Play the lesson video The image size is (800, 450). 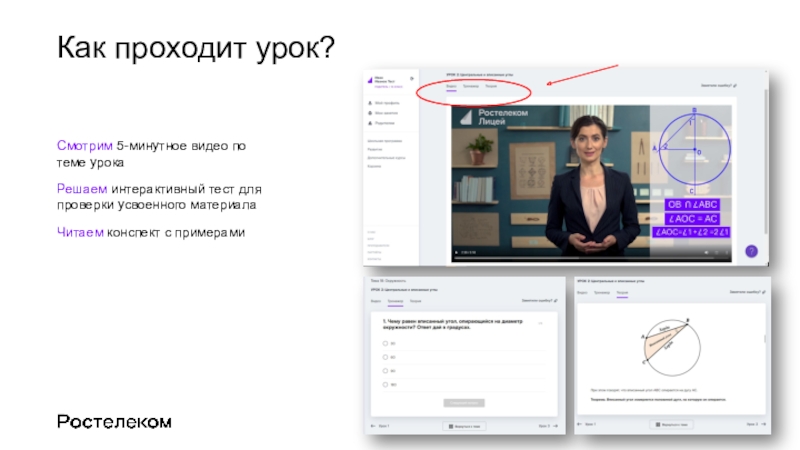456,251
